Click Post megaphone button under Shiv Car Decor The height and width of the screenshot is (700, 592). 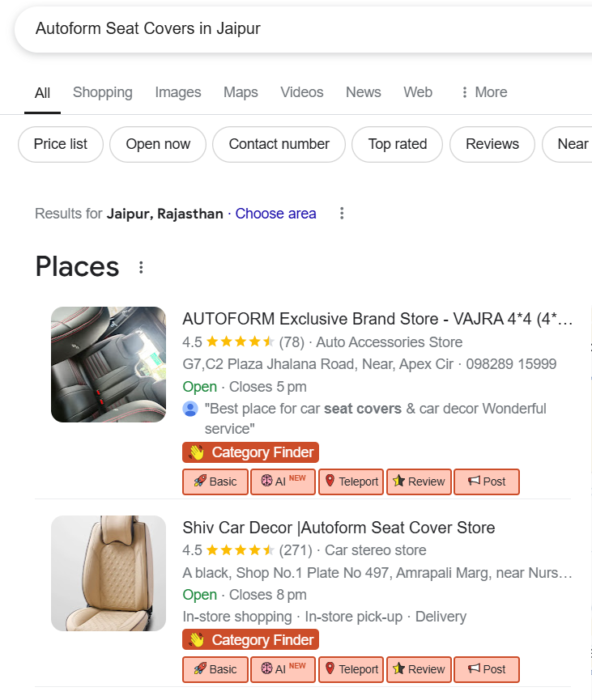coord(486,669)
